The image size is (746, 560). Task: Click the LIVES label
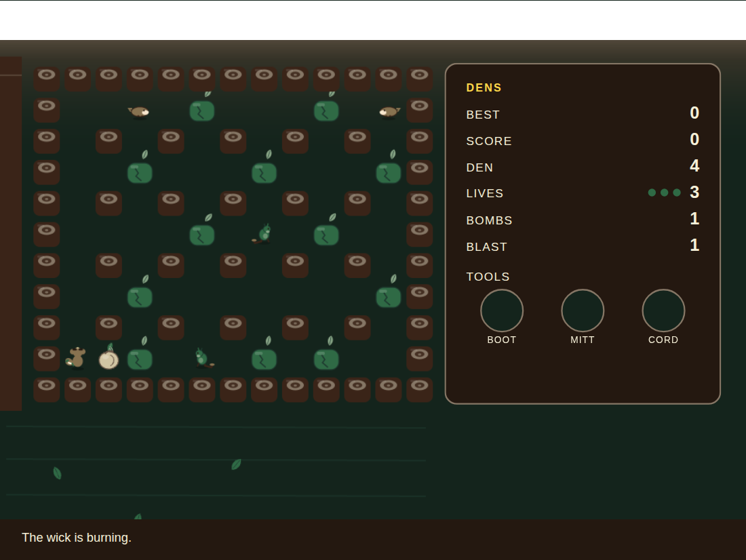[x=485, y=194]
